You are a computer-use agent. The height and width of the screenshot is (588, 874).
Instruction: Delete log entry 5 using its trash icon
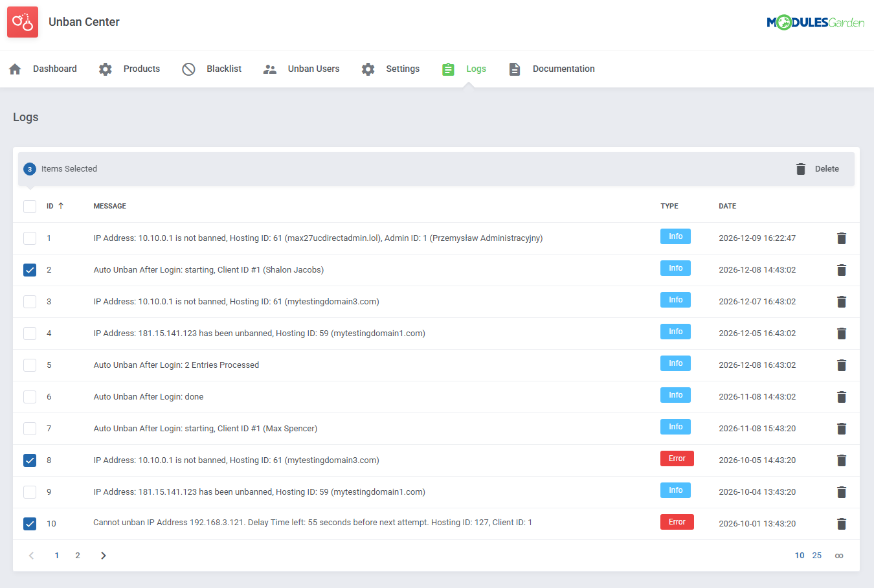[842, 365]
